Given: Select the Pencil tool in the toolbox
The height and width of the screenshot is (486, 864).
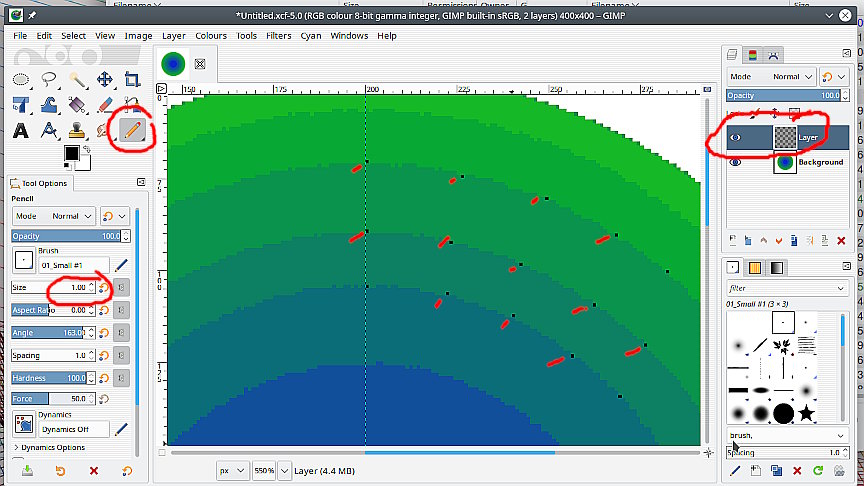Looking at the screenshot, I should (x=132, y=130).
